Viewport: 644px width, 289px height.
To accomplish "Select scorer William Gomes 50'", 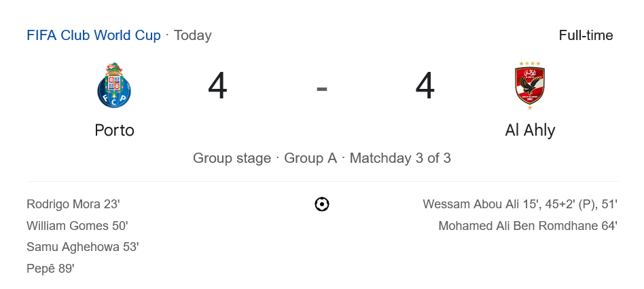I will coord(77,226).
